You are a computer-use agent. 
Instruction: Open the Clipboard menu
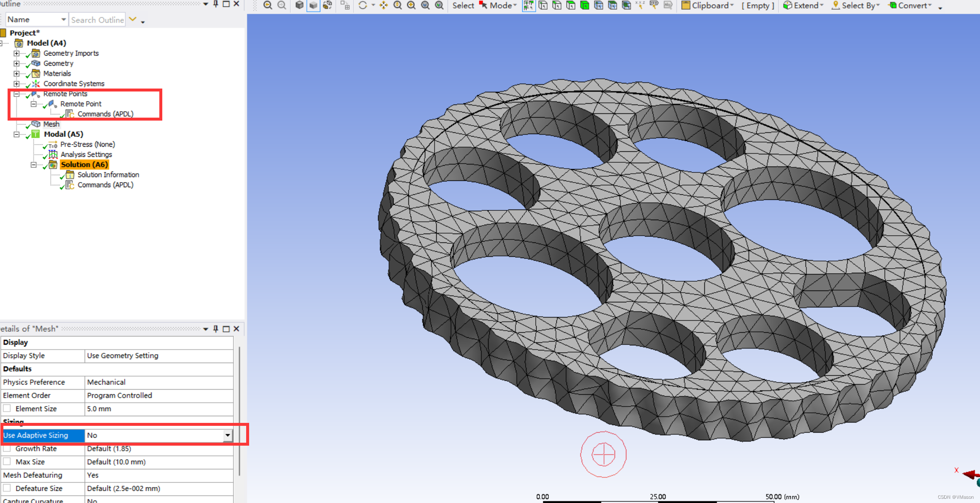pos(707,5)
